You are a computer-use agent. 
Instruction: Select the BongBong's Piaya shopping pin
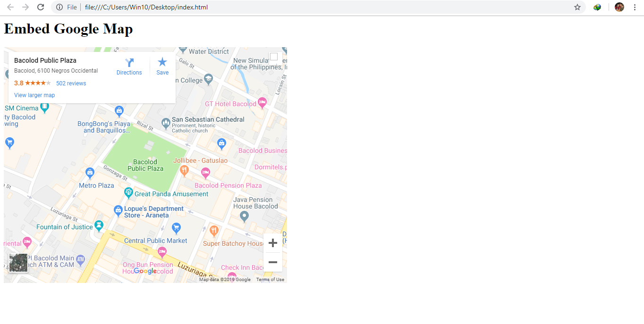pos(119,111)
